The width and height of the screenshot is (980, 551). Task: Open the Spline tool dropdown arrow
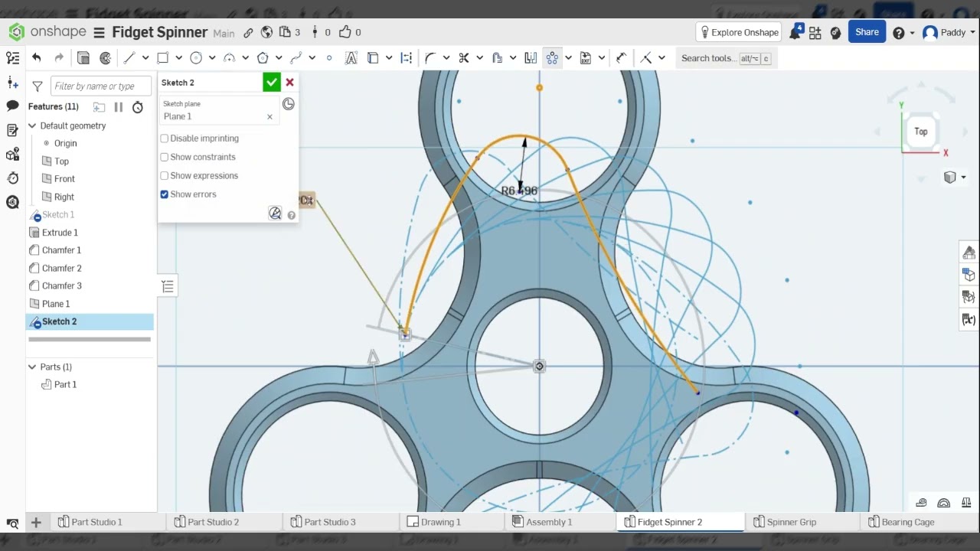312,58
